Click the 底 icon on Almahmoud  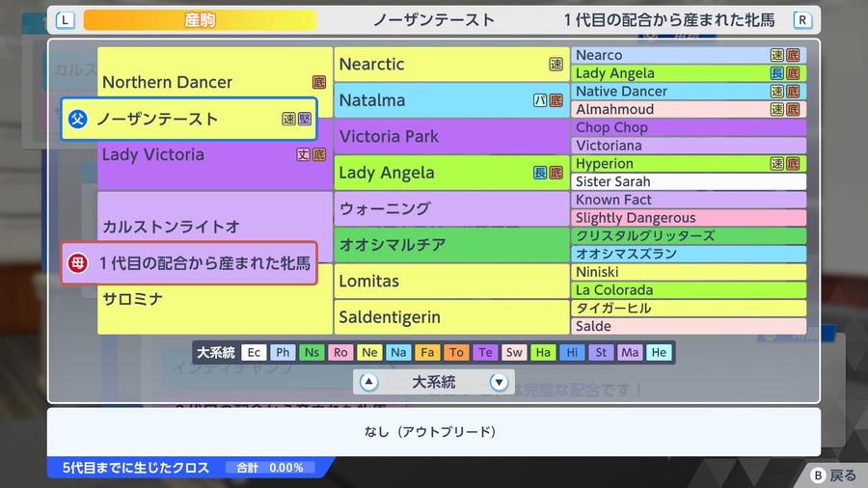[793, 110]
